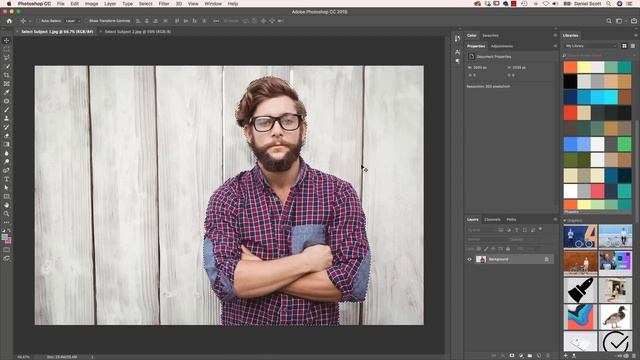Hide the Background layer with the eye icon

(x=469, y=259)
